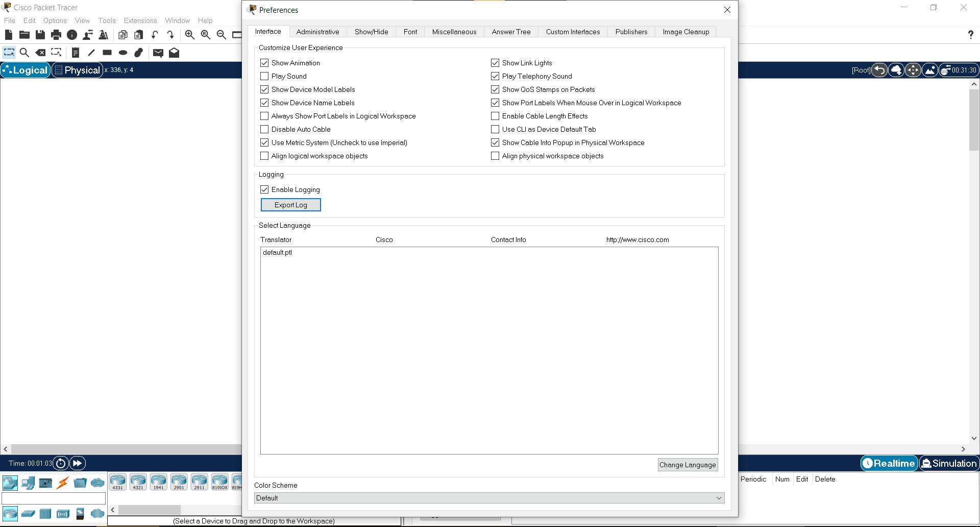Select the 2911 router device

pos(199,482)
